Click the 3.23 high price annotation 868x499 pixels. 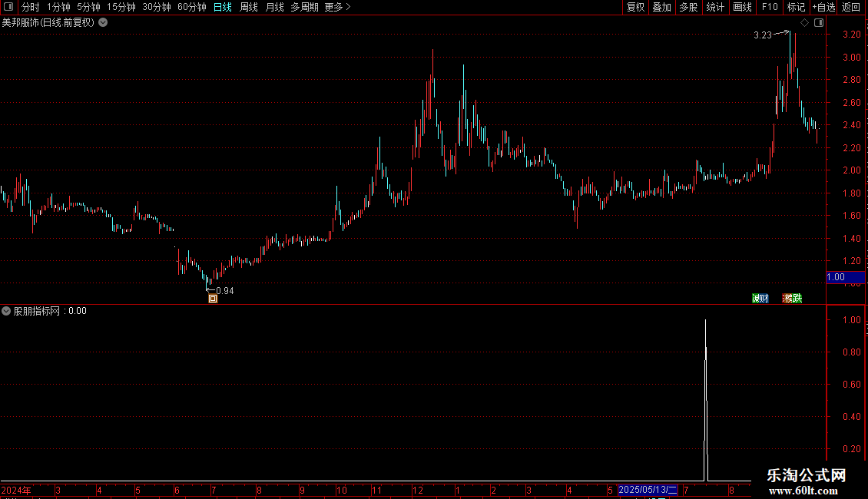[x=762, y=35]
